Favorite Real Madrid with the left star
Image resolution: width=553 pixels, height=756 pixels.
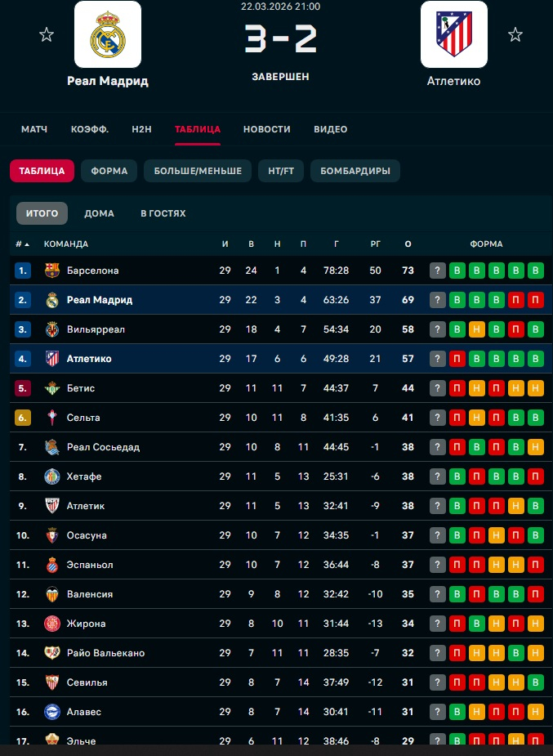(47, 34)
